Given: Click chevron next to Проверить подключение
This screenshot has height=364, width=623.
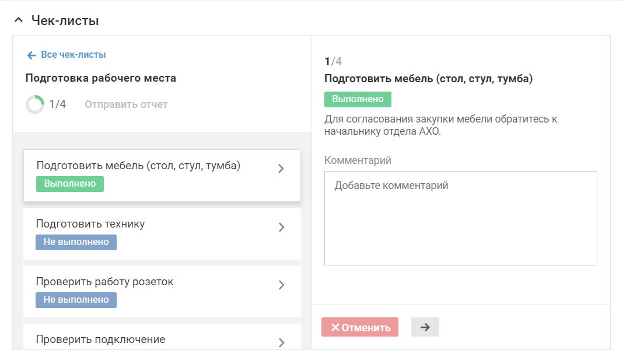Looking at the screenshot, I should (x=281, y=342).
